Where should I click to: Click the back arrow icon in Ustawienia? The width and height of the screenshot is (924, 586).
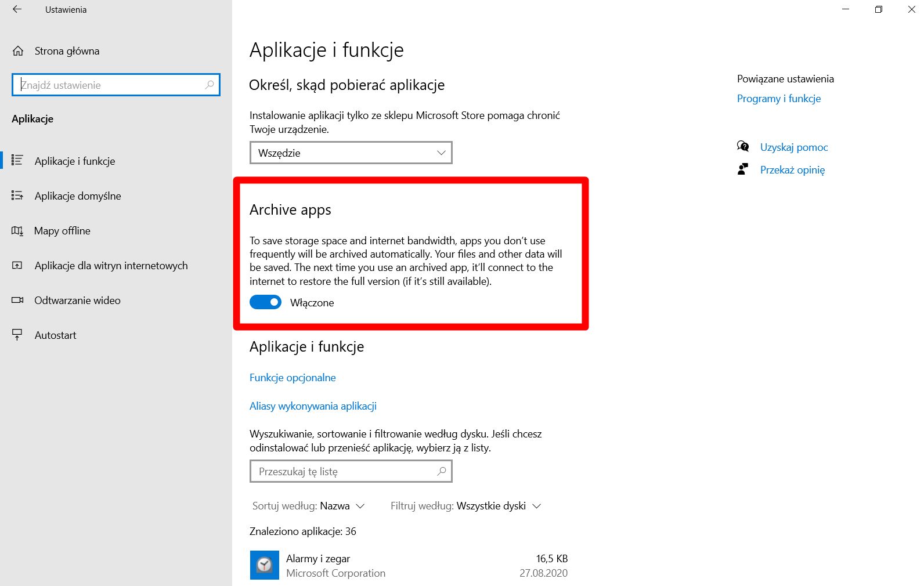tap(17, 9)
